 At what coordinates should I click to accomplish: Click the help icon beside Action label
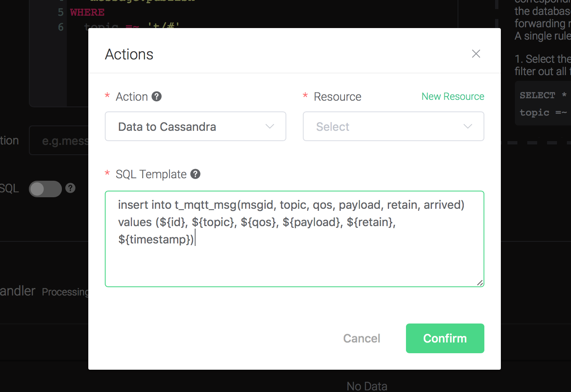(x=156, y=97)
